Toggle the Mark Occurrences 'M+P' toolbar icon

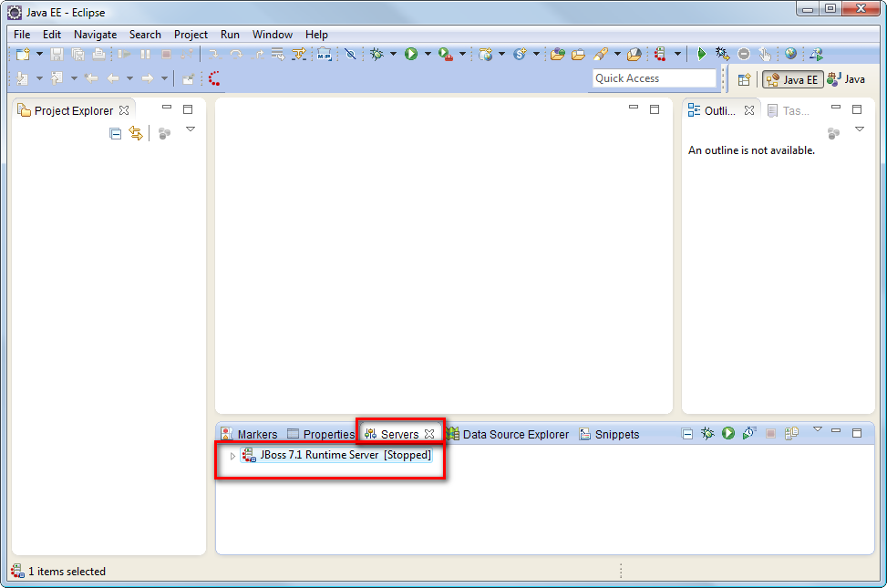pyautogui.click(x=325, y=55)
